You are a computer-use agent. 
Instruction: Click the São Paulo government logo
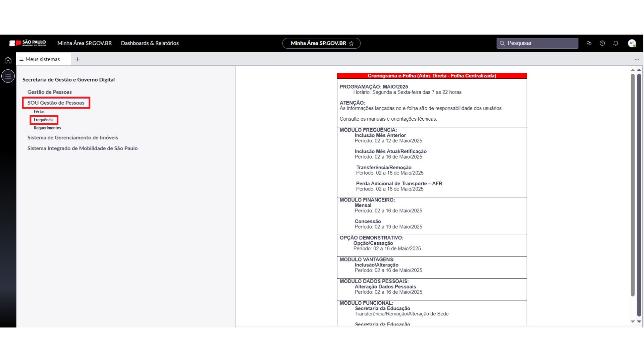(x=28, y=43)
